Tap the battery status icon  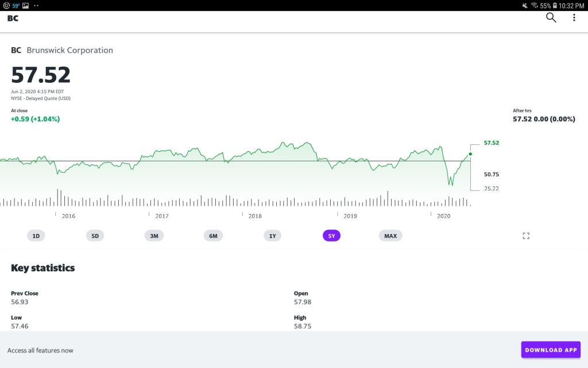[555, 6]
